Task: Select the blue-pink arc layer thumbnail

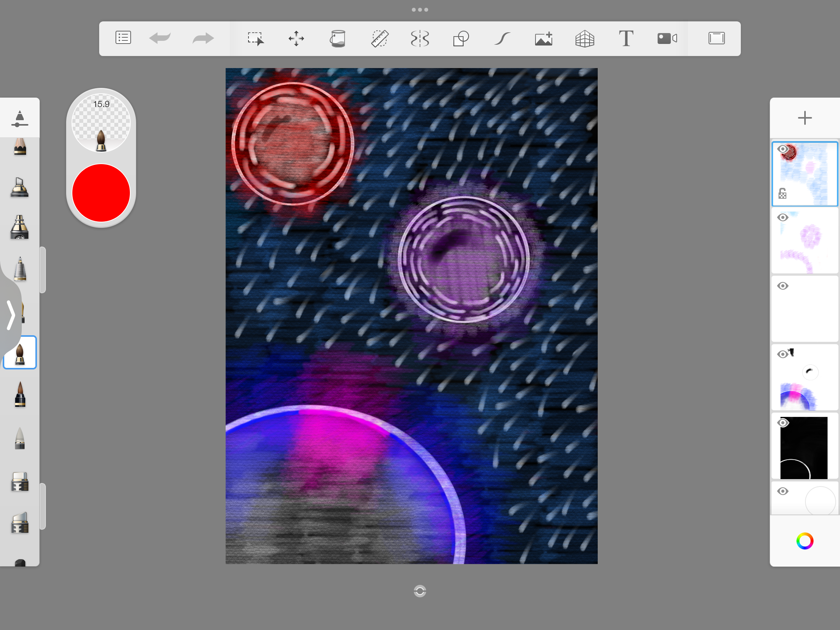Action: tap(805, 378)
